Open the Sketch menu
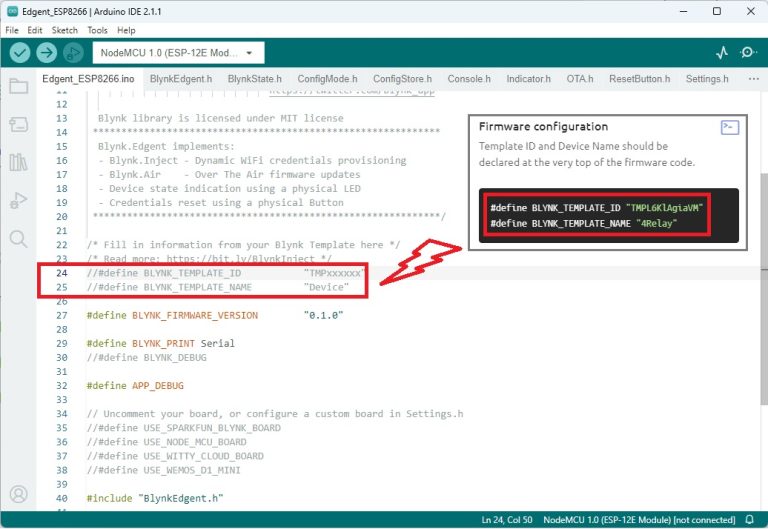This screenshot has width=768, height=529. pos(66,30)
